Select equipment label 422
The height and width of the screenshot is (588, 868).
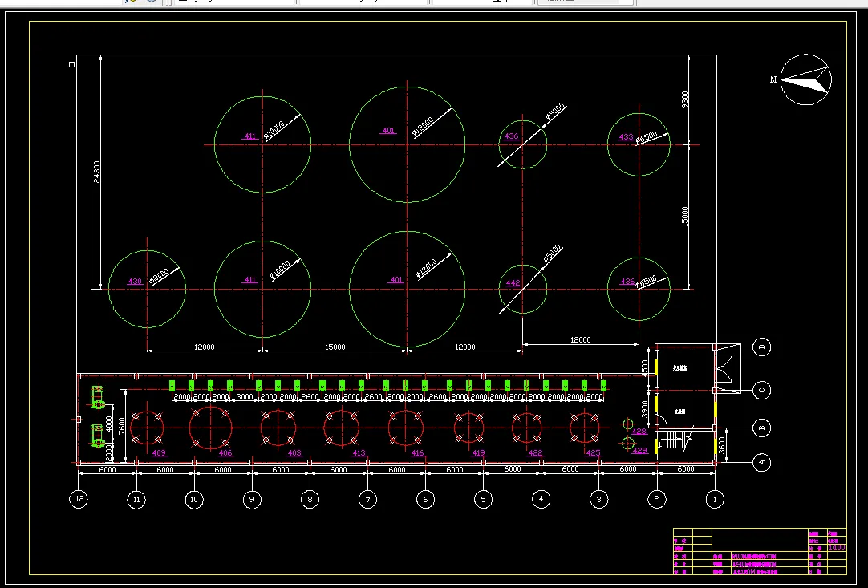535,453
